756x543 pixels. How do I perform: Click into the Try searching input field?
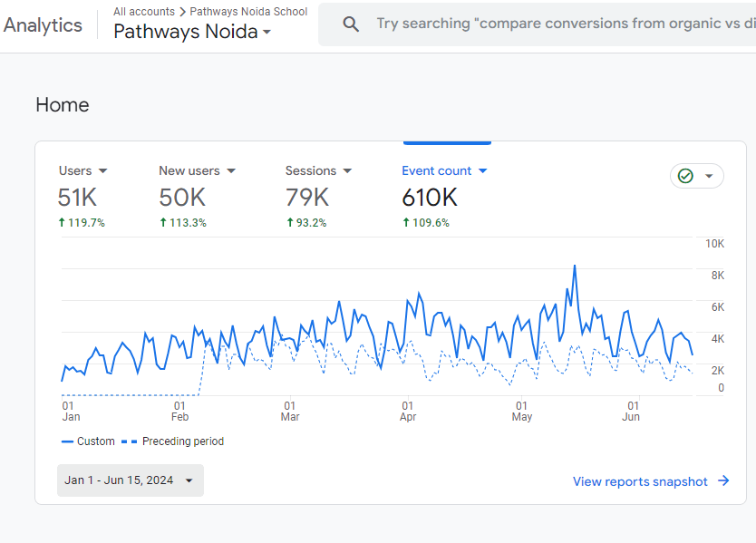[x=562, y=24]
